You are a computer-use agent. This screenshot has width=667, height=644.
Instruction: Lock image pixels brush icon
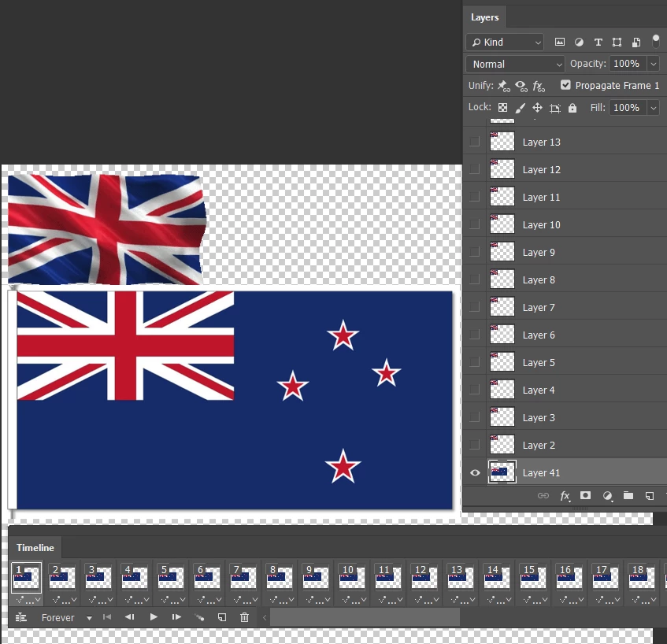(x=520, y=108)
